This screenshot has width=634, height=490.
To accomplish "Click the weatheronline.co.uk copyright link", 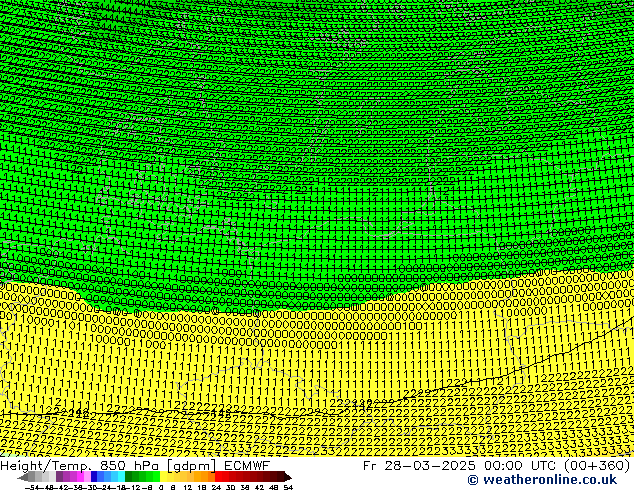I will point(542,480).
